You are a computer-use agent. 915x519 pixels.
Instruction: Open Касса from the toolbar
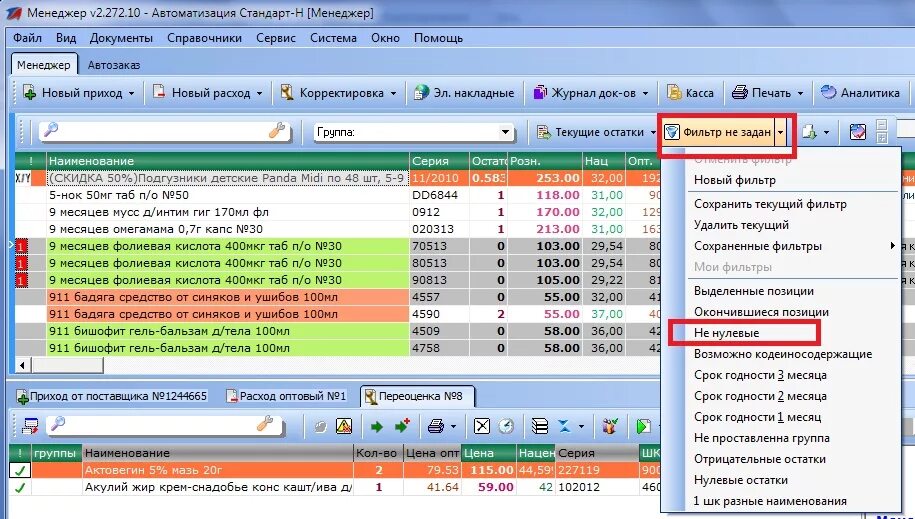(x=691, y=92)
